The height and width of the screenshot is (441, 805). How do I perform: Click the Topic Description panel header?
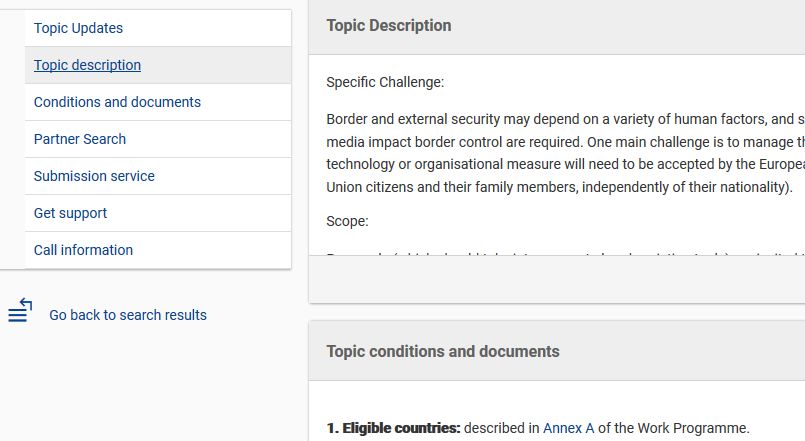[557, 27]
